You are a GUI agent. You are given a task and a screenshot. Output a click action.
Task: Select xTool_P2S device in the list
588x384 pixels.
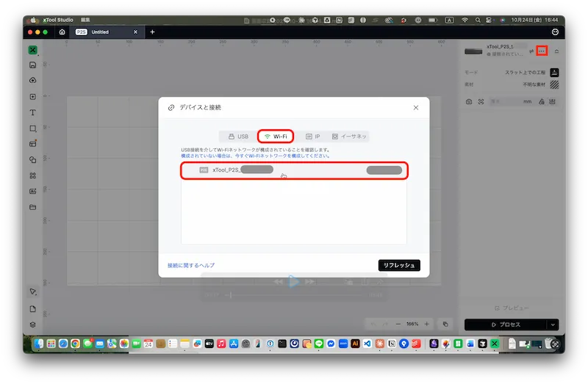tap(294, 170)
